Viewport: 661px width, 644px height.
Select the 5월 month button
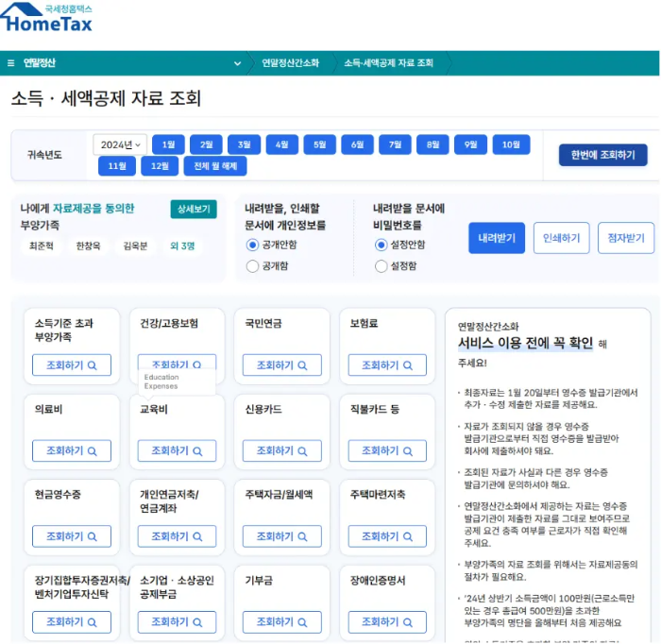click(x=319, y=145)
